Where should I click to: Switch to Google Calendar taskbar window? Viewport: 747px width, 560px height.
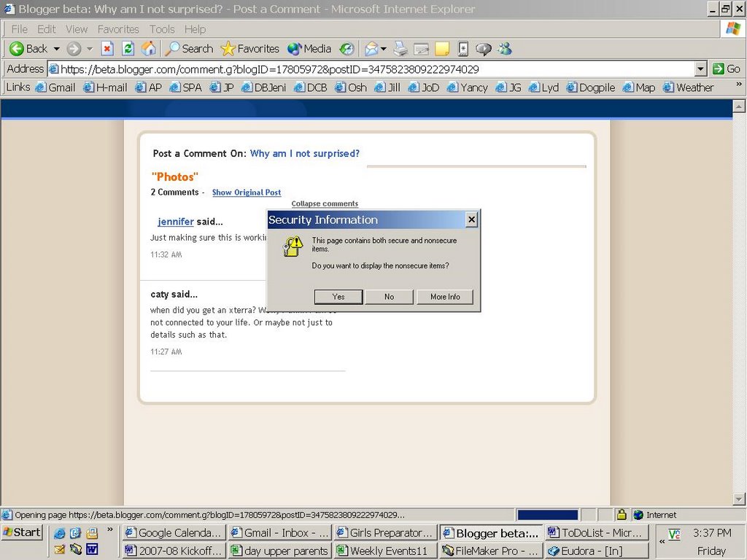click(x=174, y=533)
